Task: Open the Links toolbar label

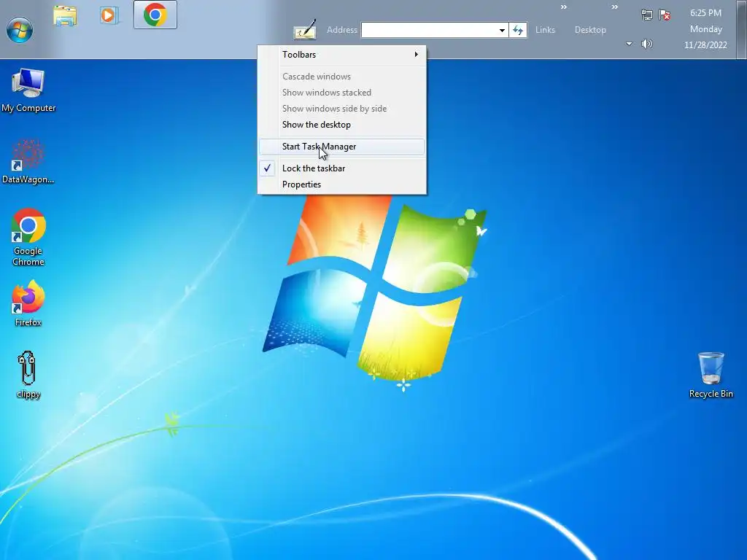Action: pos(545,29)
